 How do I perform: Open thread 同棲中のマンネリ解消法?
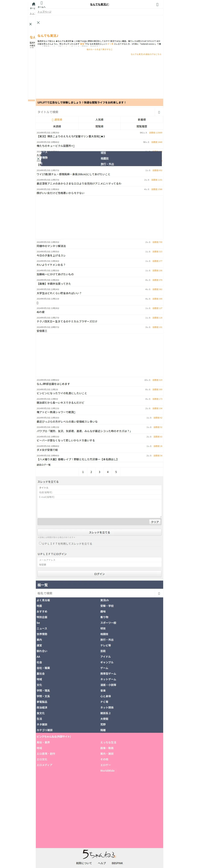pos(99,244)
